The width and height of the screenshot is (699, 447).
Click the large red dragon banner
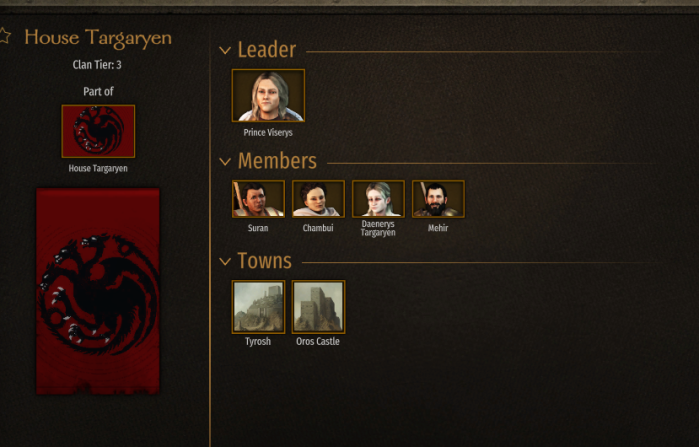[98, 291]
